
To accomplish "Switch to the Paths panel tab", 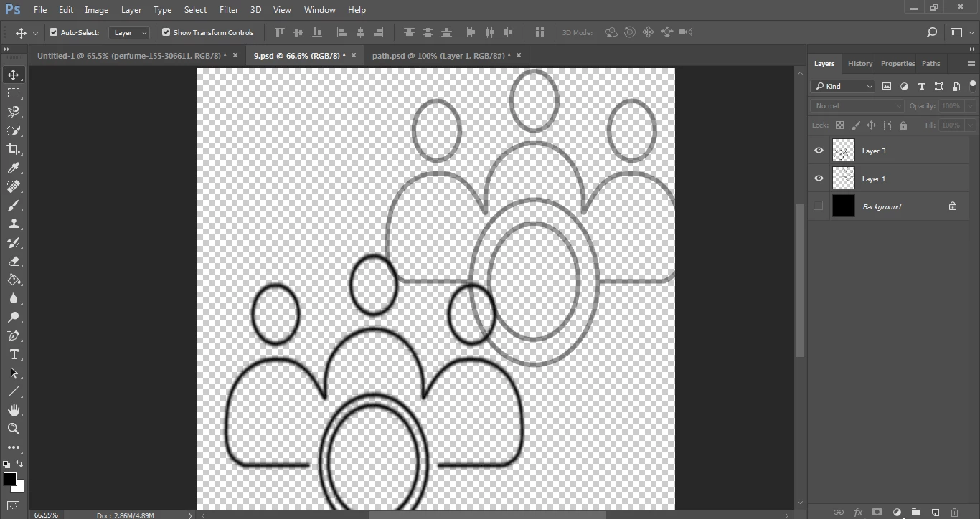I will point(930,64).
